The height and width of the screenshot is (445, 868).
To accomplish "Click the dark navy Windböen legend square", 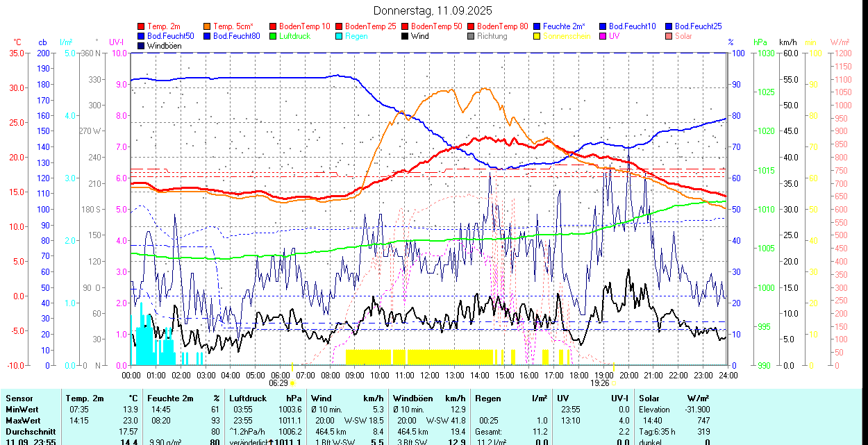I will tap(142, 46).
